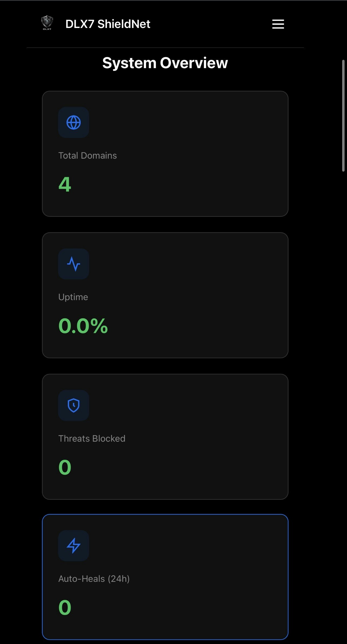Click the DLX7 ShieldNet title text
This screenshot has height=644, width=347.
click(x=108, y=24)
